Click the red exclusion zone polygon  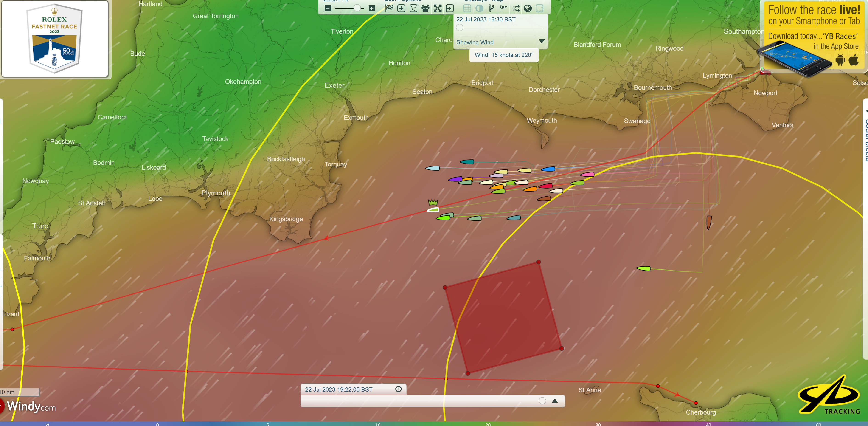504,318
